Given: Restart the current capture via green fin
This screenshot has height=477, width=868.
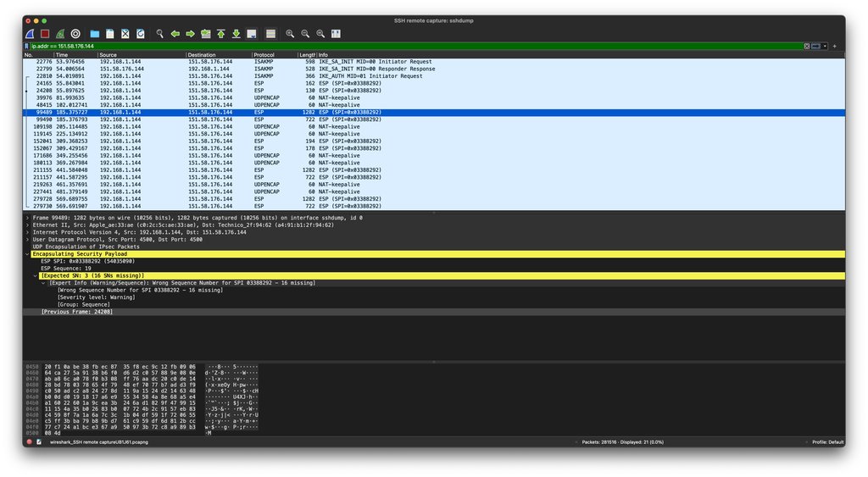Looking at the screenshot, I should (60, 34).
